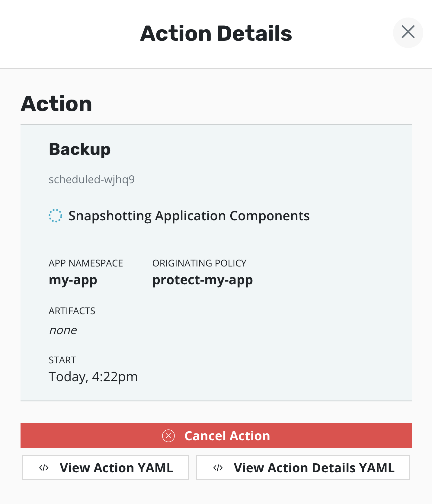Open View Action Details YAML

pos(303,468)
